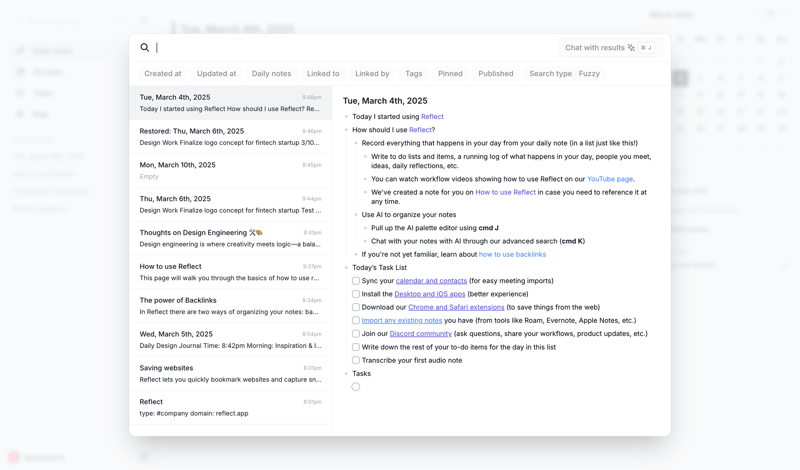Screen dimensions: 800x470
Task: Click the Today's Task List bullet text
Action: (379, 267)
